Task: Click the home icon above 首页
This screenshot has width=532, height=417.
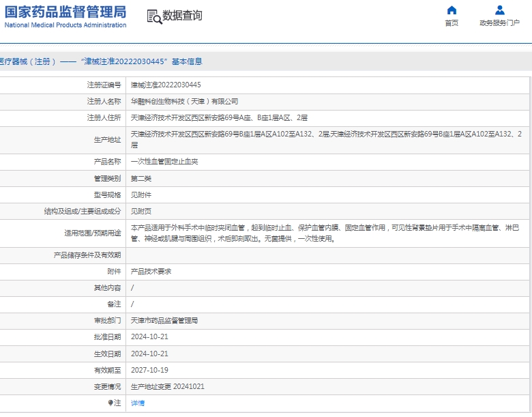Action: click(452, 10)
